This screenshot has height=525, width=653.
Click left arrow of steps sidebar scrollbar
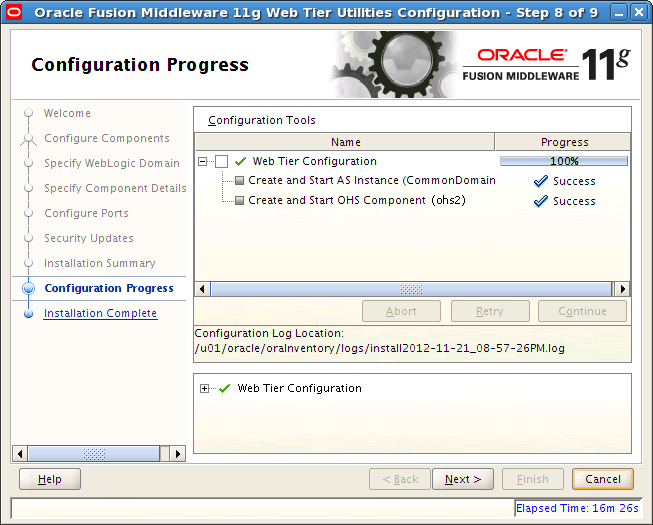click(20, 453)
